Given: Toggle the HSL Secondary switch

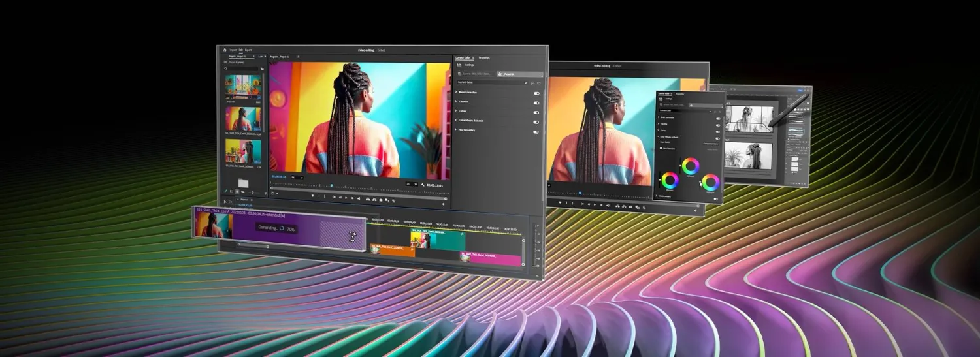Looking at the screenshot, I should pyautogui.click(x=536, y=131).
